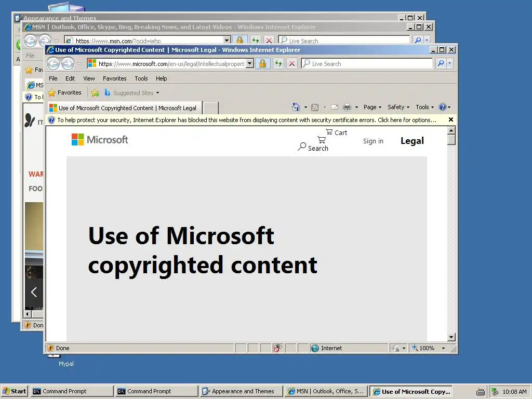Viewport: 532px width, 399px height.
Task: Open the address bar dropdown in front window
Action: click(x=250, y=63)
